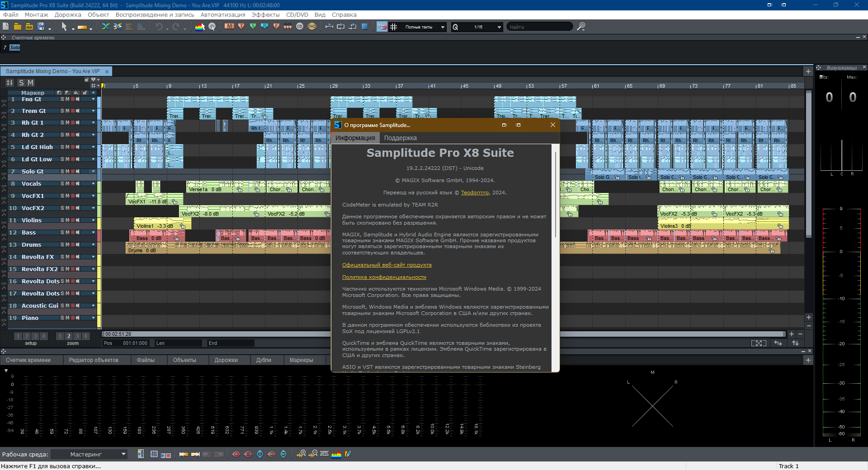
Task: Click the global Solo S button
Action: click(21, 83)
